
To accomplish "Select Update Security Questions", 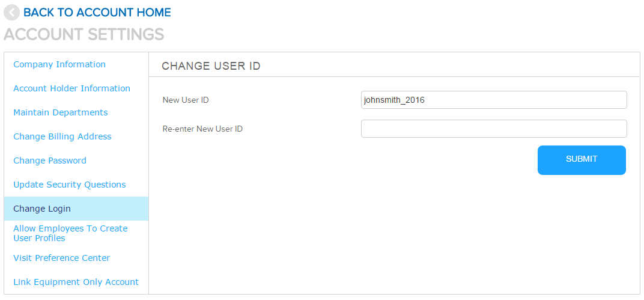I will pyautogui.click(x=70, y=185).
